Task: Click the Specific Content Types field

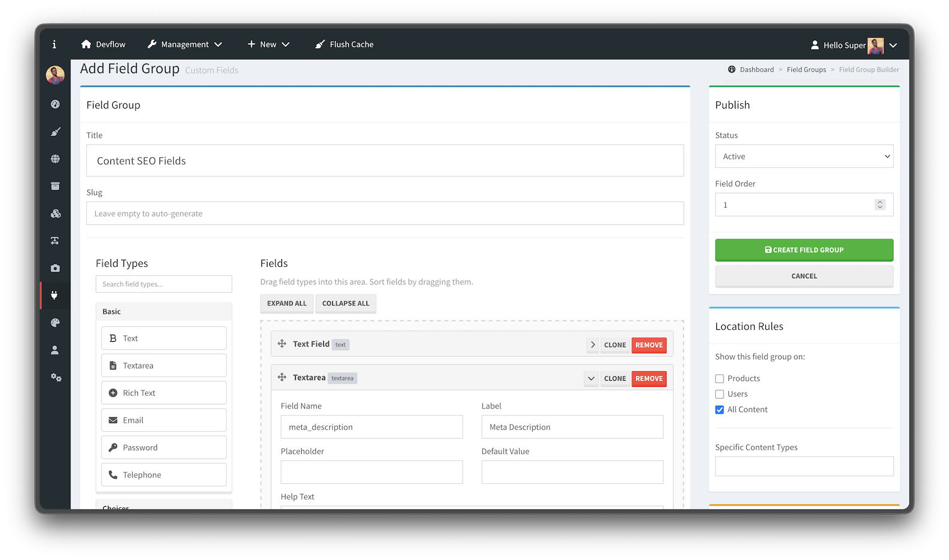Action: 804,466
